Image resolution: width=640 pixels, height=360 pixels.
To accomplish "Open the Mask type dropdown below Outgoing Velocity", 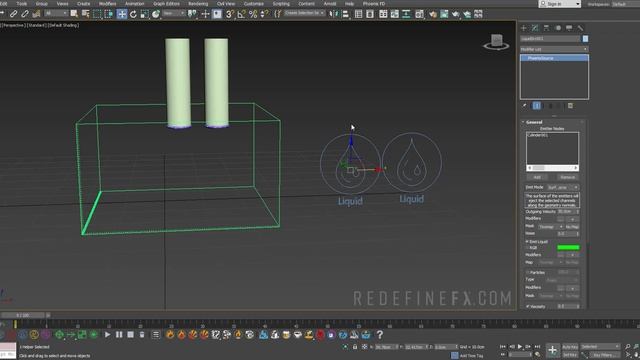I will coord(551,227).
